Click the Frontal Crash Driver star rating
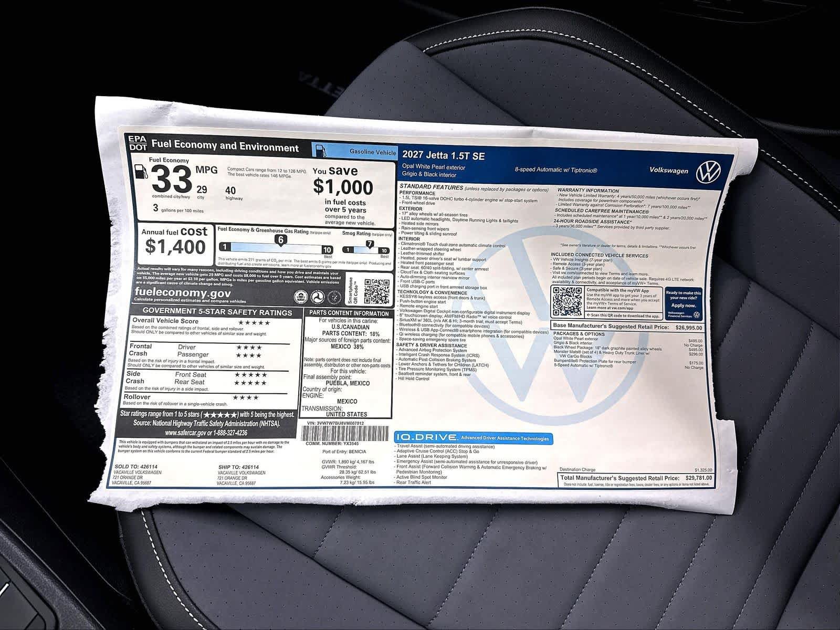Image resolution: width=840 pixels, height=630 pixels. pyautogui.click(x=249, y=348)
